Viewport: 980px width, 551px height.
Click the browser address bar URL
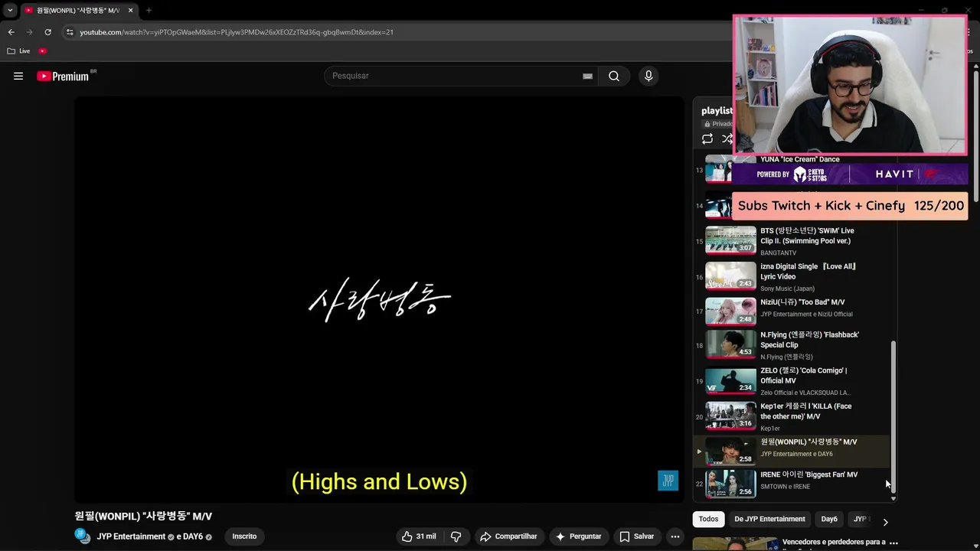237,32
